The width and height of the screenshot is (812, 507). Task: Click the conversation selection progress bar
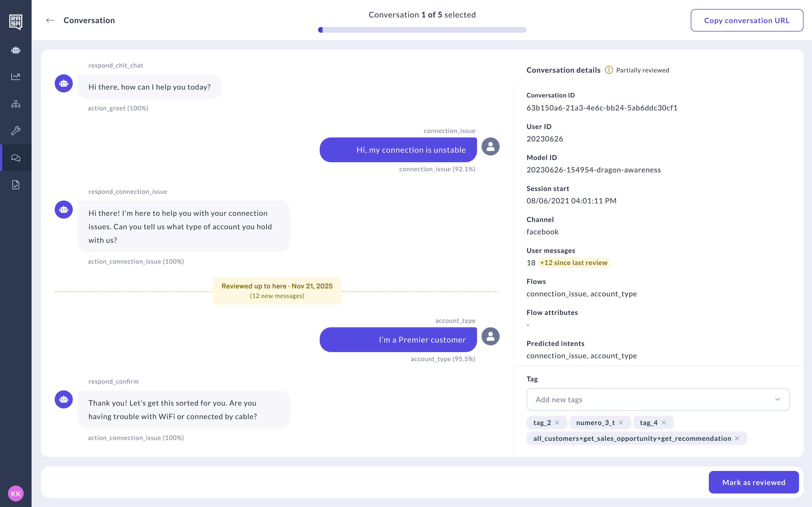pos(422,30)
